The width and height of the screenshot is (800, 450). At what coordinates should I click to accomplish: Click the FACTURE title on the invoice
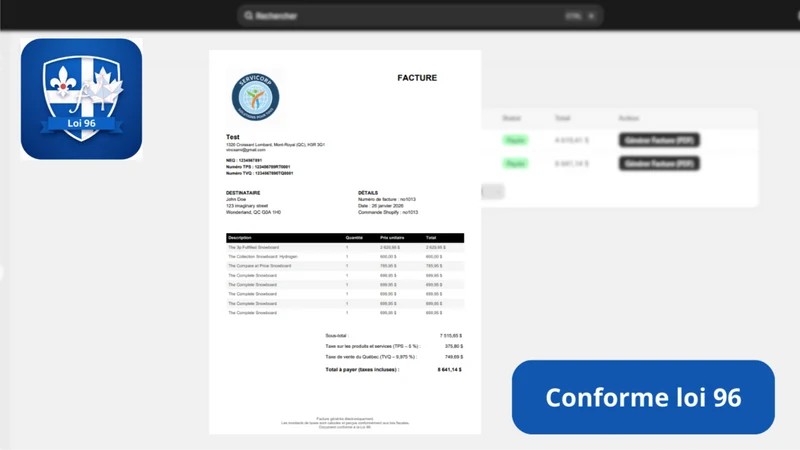click(417, 78)
